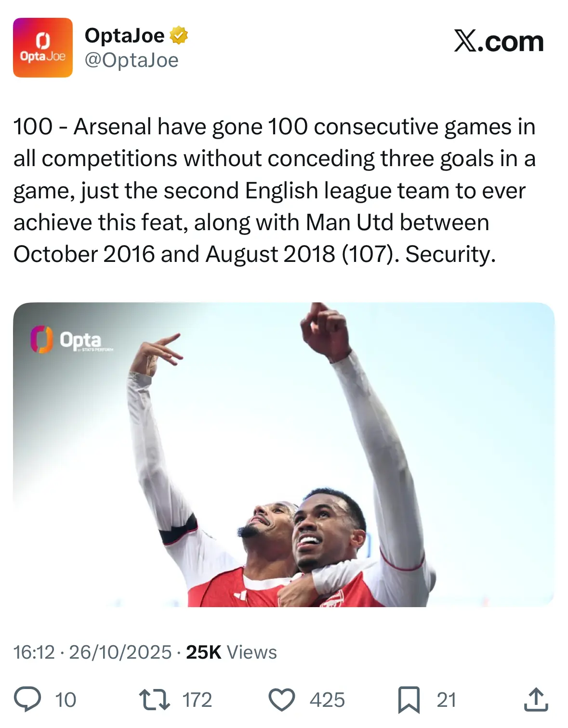The height and width of the screenshot is (728, 568).
Task: Click the repost count 172
Action: pos(197,700)
